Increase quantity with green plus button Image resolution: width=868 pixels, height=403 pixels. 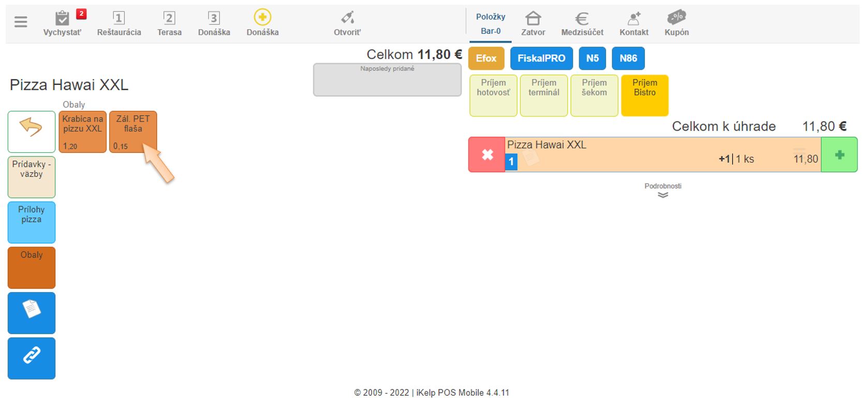pyautogui.click(x=839, y=154)
